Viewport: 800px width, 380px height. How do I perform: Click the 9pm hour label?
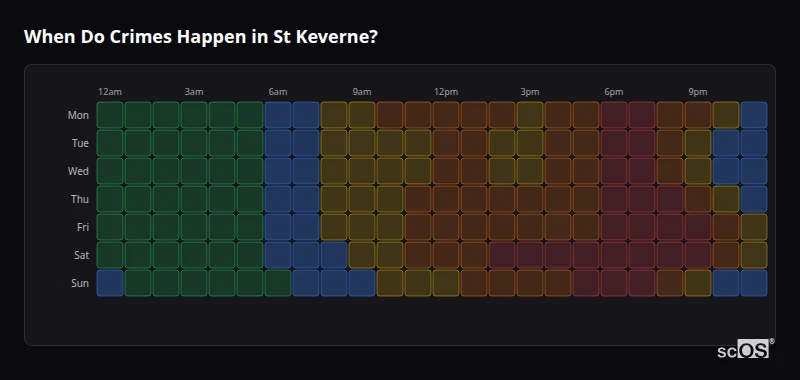[x=698, y=92]
